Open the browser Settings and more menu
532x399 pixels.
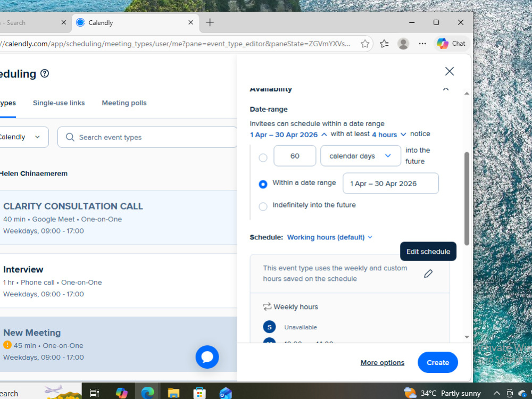pyautogui.click(x=422, y=44)
